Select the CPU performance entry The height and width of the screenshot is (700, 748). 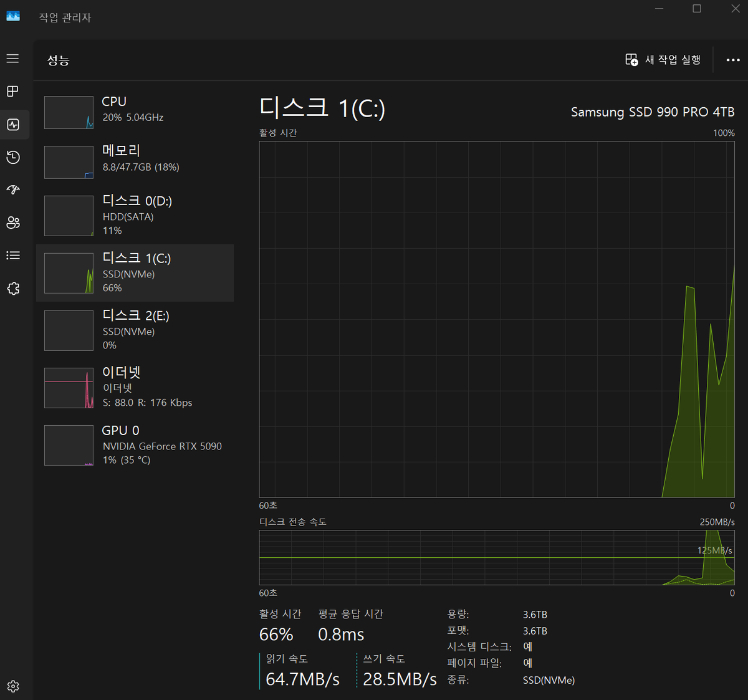click(135, 112)
